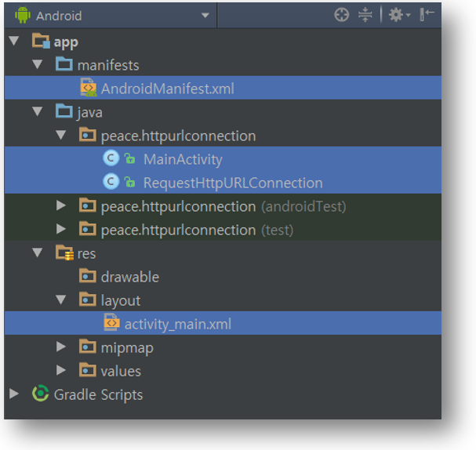Click the java folder icon
Screen dimensions: 476x450
click(x=64, y=111)
